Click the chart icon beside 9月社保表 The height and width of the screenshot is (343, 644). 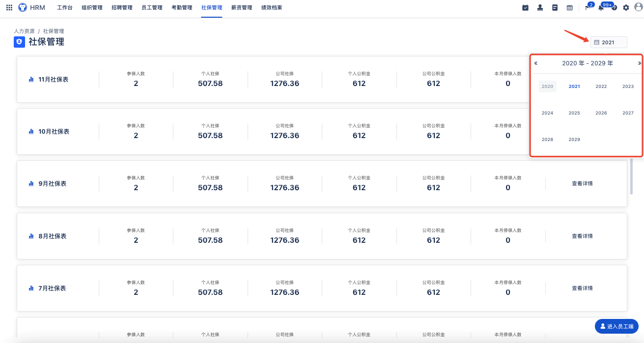31,184
